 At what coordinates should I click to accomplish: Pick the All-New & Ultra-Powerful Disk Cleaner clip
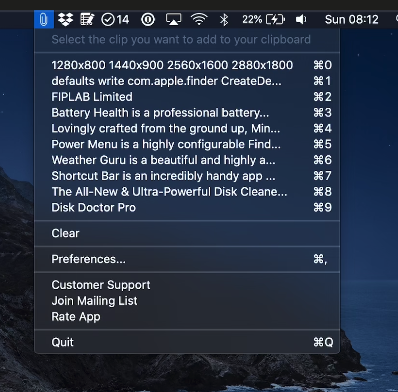click(187, 192)
